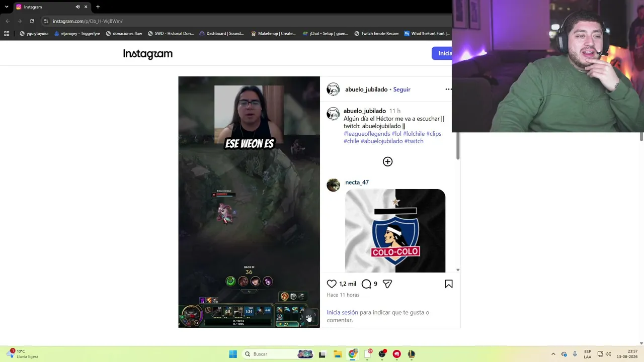
Task: Click the video player showing the LoL clip
Action: click(249, 202)
